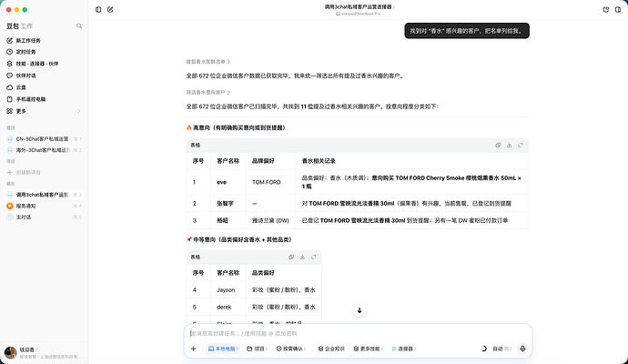Open the user profile avatar at bottom-left
The height and width of the screenshot is (364, 628).
click(10, 352)
